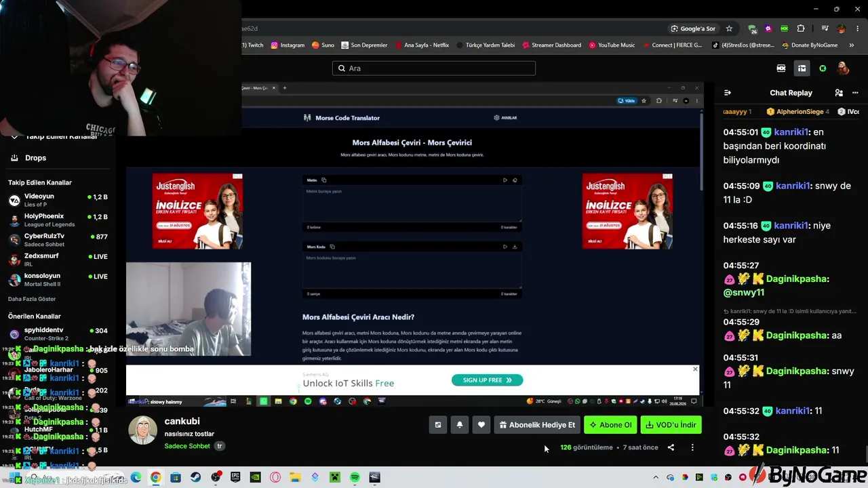Open Spotify from the Windows taskbar

click(x=355, y=478)
